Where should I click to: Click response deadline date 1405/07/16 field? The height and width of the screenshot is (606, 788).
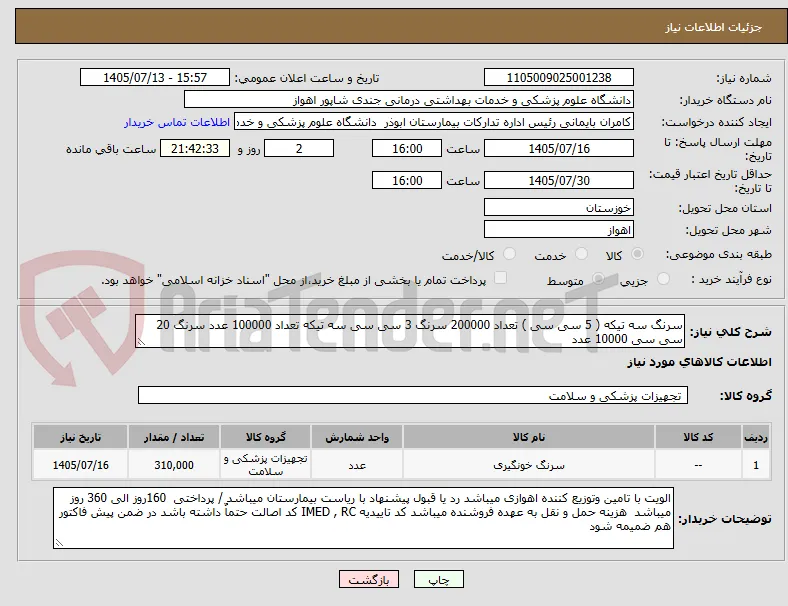tap(559, 149)
